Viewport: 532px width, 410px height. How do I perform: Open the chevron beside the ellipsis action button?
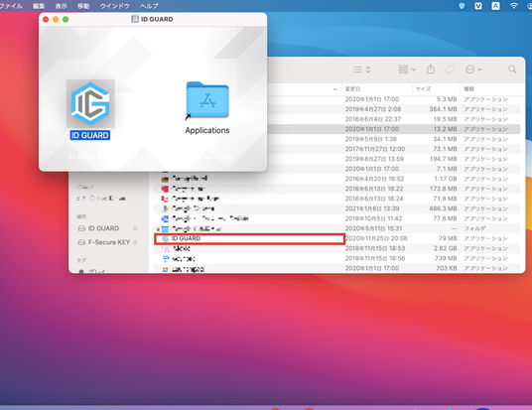479,69
